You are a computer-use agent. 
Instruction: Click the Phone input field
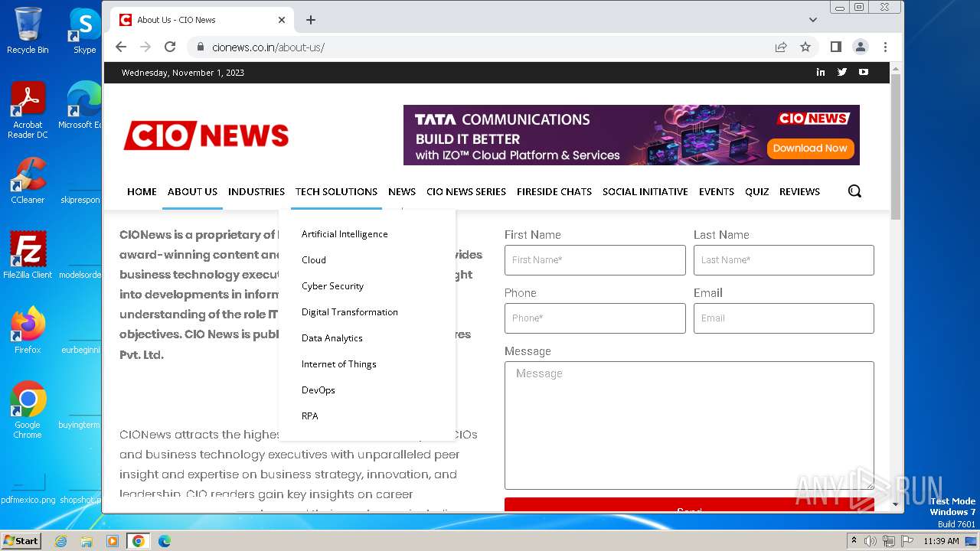coord(595,318)
